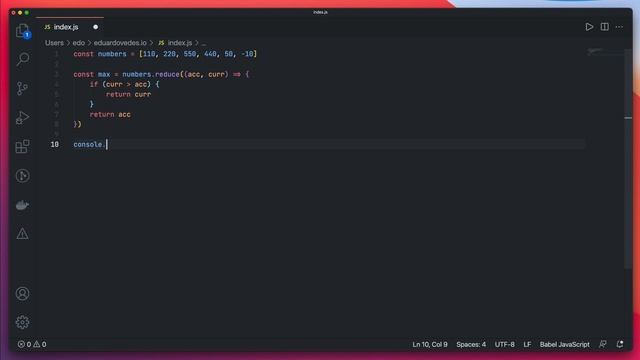Open the Docker view
The width and height of the screenshot is (640, 360).
coord(22,205)
